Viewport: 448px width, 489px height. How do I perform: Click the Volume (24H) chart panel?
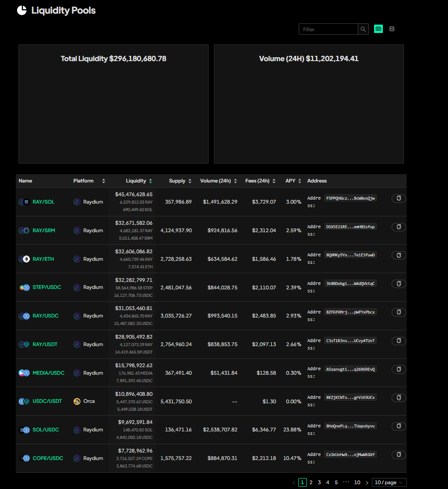point(309,104)
